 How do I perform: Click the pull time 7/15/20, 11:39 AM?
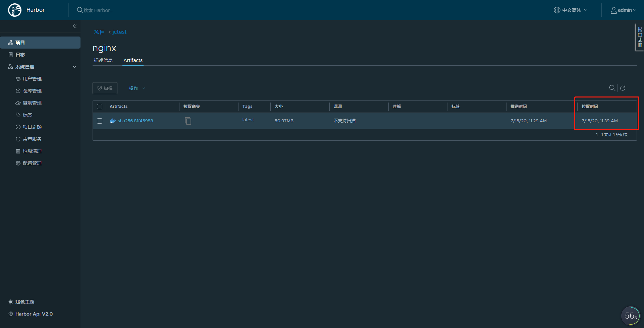coord(600,121)
